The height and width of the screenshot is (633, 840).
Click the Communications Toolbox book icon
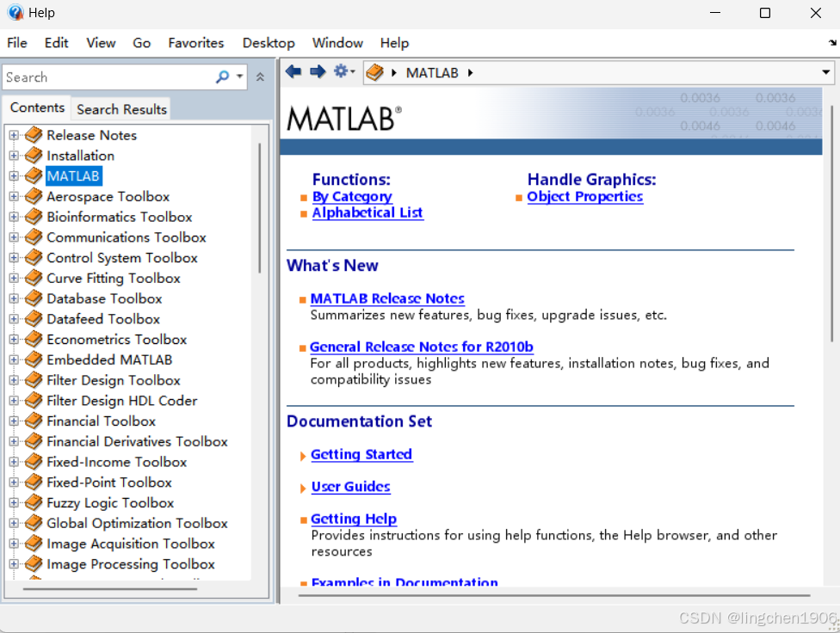pyautogui.click(x=34, y=237)
